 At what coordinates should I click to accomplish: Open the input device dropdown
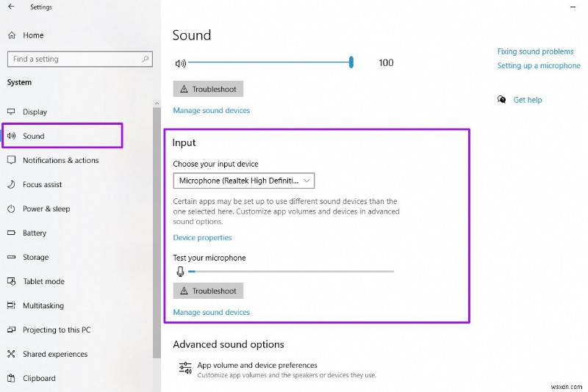coord(244,181)
